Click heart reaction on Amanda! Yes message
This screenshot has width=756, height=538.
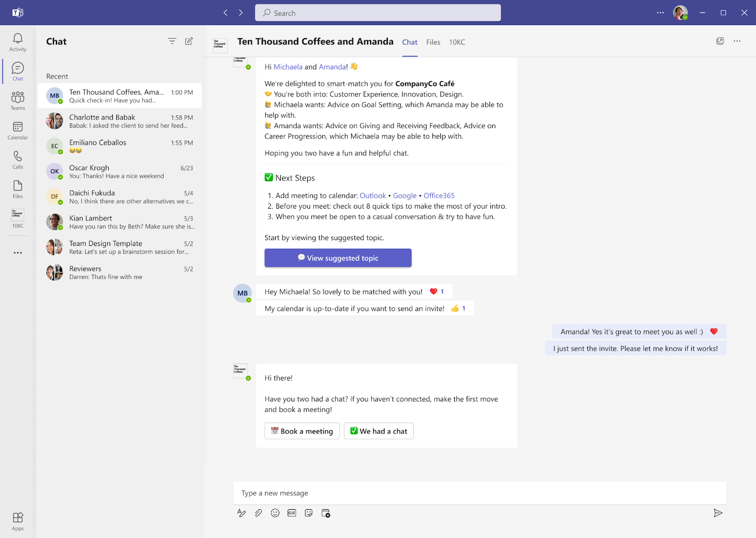coord(714,331)
